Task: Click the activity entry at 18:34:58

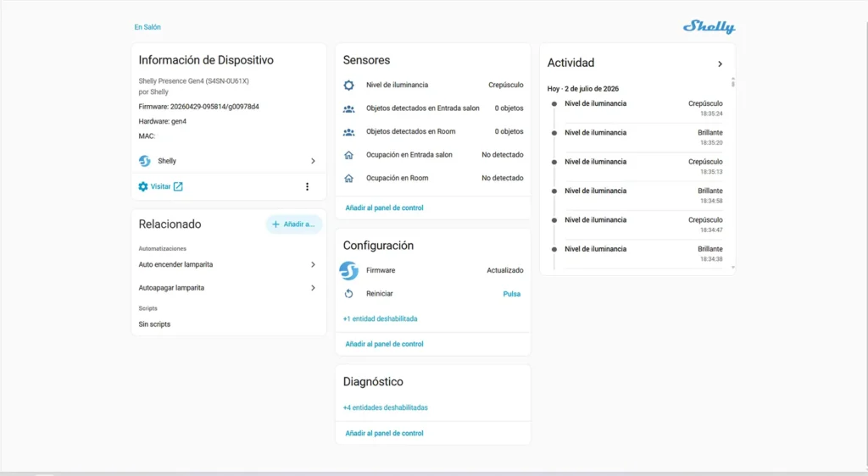Action: coord(637,196)
